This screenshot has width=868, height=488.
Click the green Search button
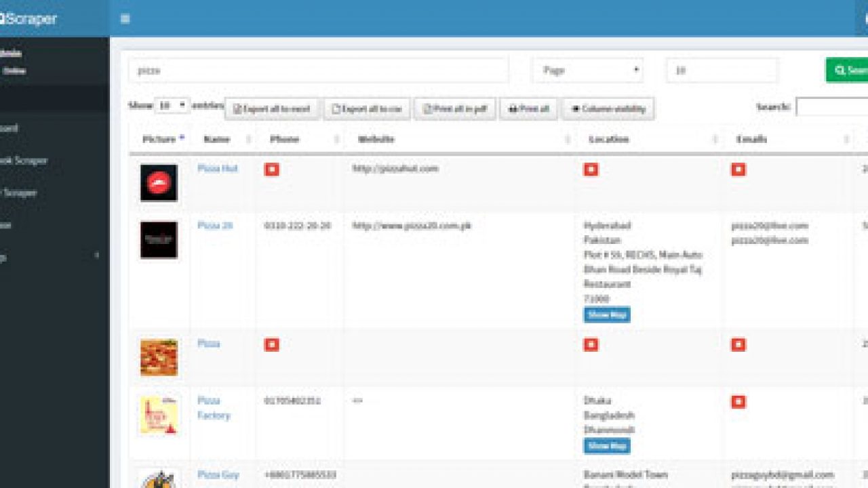click(847, 70)
